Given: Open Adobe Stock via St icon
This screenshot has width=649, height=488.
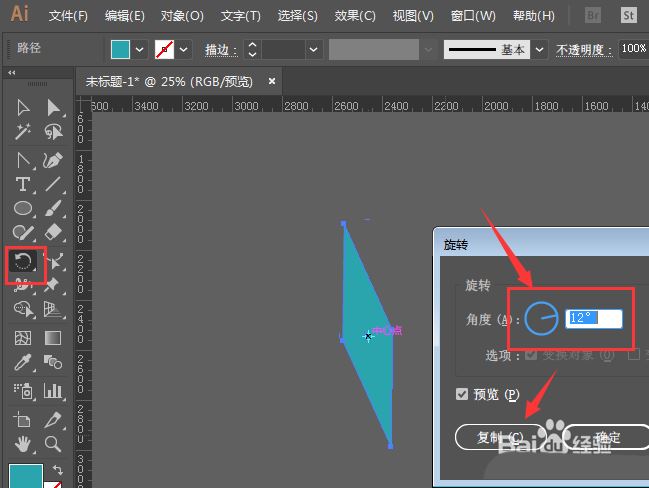Looking at the screenshot, I should pyautogui.click(x=629, y=16).
